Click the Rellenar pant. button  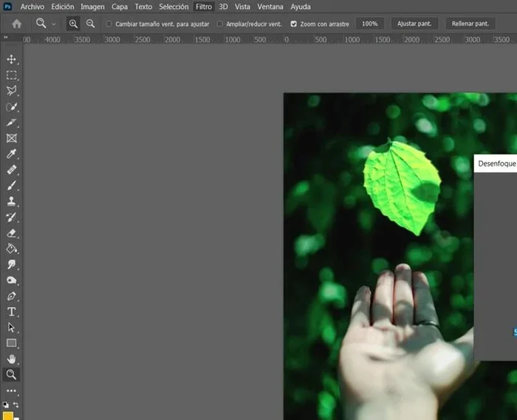click(470, 24)
